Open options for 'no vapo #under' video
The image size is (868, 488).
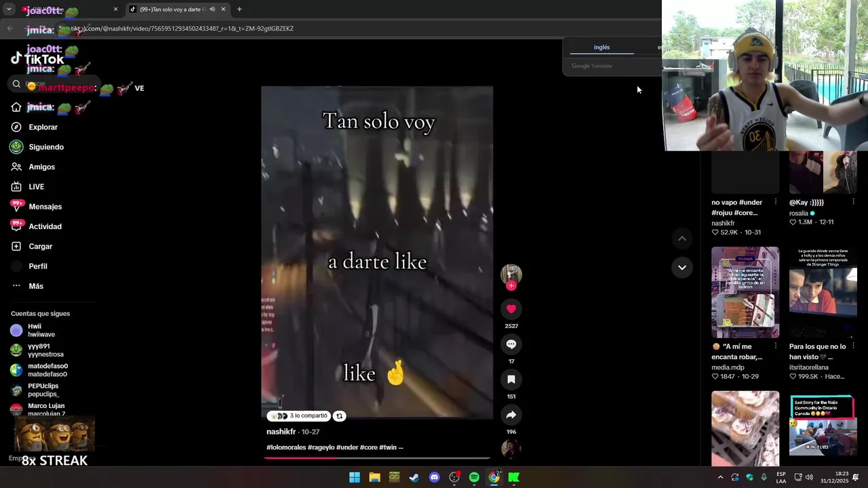point(776,202)
